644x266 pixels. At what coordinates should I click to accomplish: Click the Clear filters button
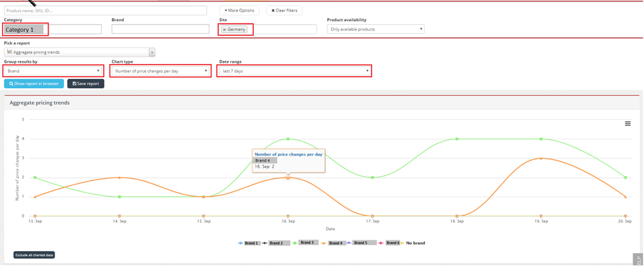click(x=284, y=10)
